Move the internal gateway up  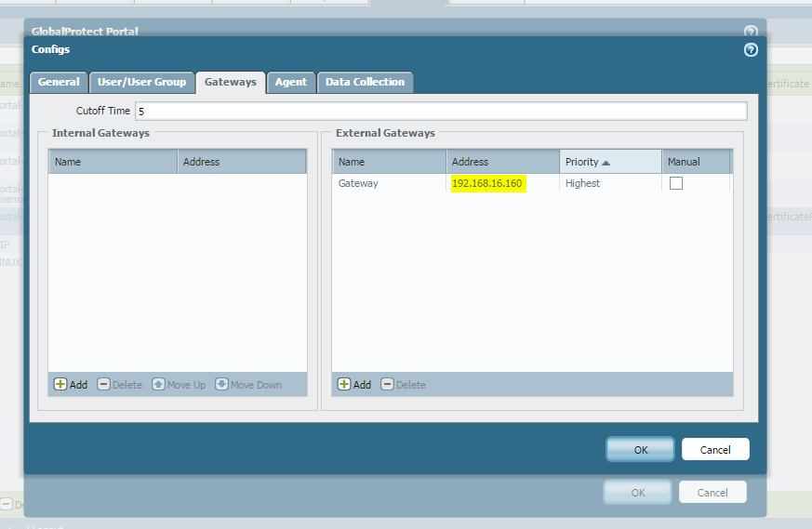(179, 385)
